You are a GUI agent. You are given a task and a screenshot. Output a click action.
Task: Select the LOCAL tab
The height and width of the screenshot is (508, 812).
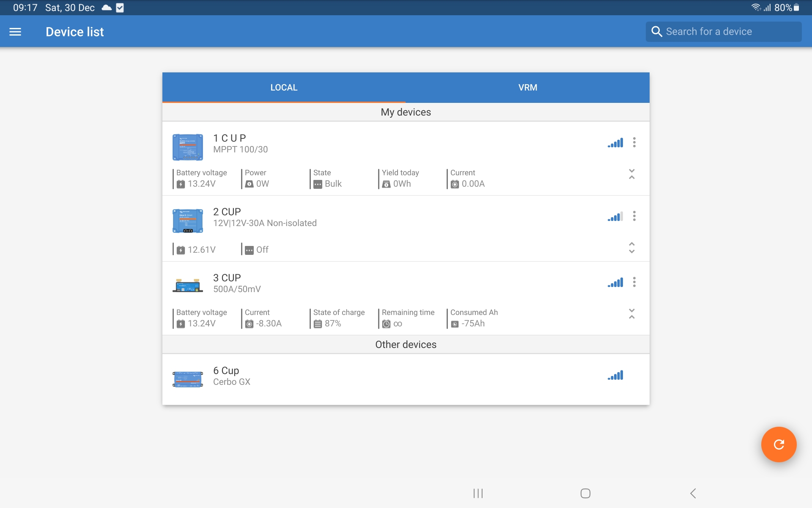(x=284, y=88)
